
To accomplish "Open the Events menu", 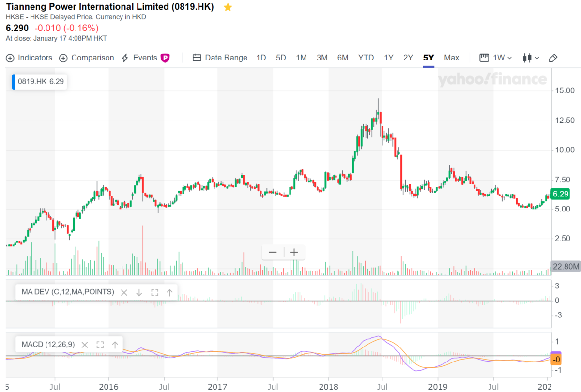I will tap(139, 58).
